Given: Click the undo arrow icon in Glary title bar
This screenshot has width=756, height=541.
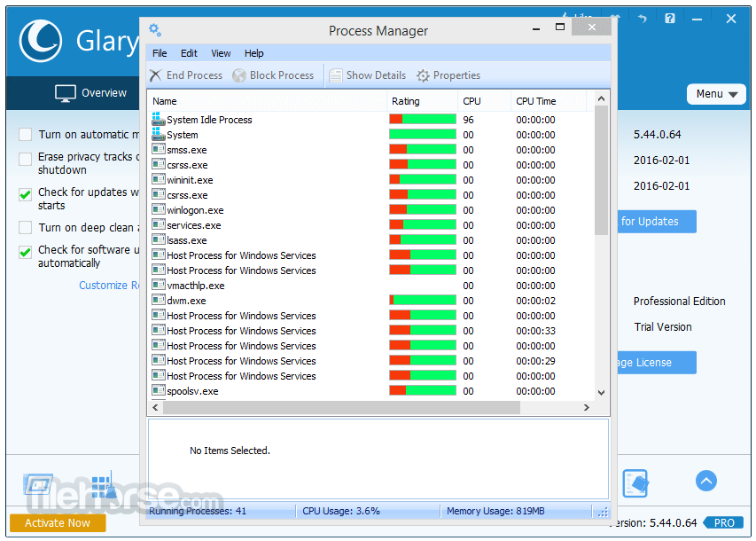Looking at the screenshot, I should click(x=643, y=19).
